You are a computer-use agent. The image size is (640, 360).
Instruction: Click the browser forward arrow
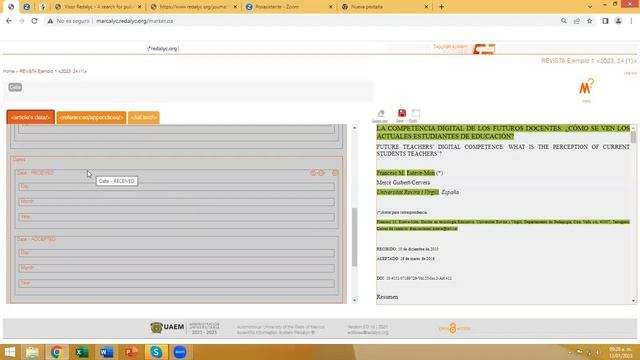[21, 21]
